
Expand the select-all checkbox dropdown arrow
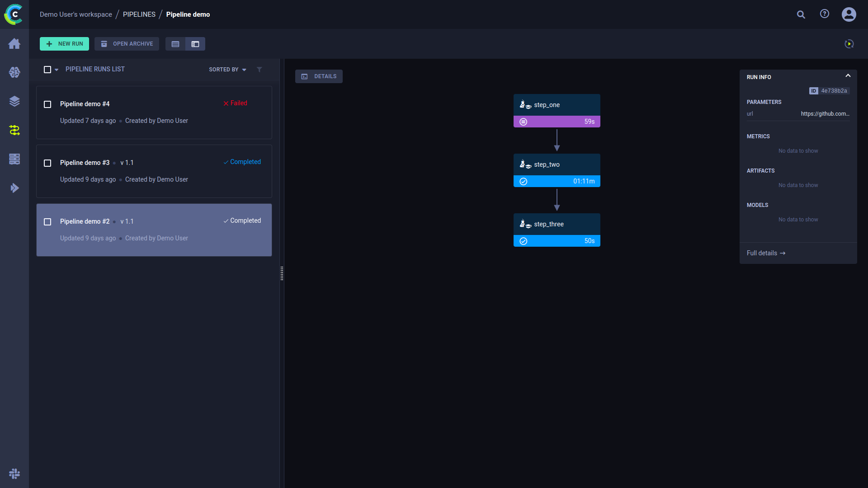[57, 70]
